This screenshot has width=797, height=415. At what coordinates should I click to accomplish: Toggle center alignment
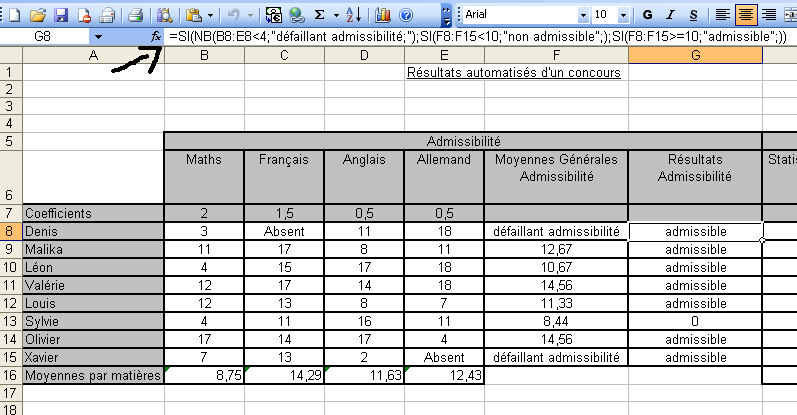pos(746,15)
